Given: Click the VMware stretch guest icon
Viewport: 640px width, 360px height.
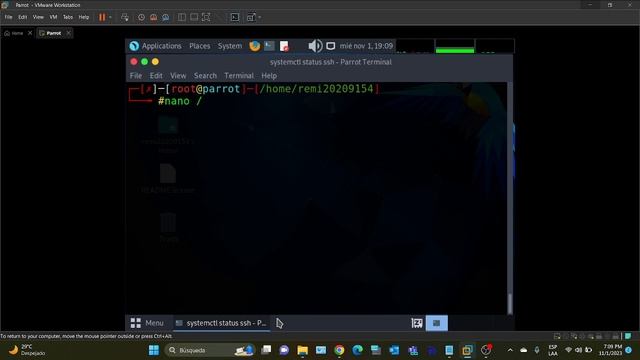Looking at the screenshot, I should tap(251, 17).
